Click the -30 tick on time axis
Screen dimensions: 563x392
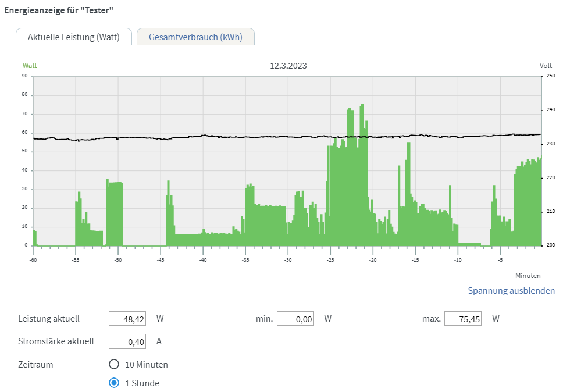pos(288,260)
